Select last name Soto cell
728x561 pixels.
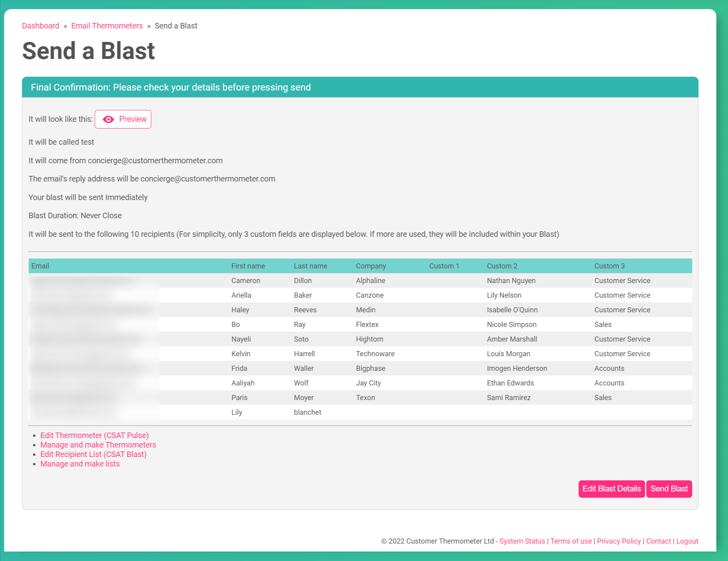[x=301, y=339]
